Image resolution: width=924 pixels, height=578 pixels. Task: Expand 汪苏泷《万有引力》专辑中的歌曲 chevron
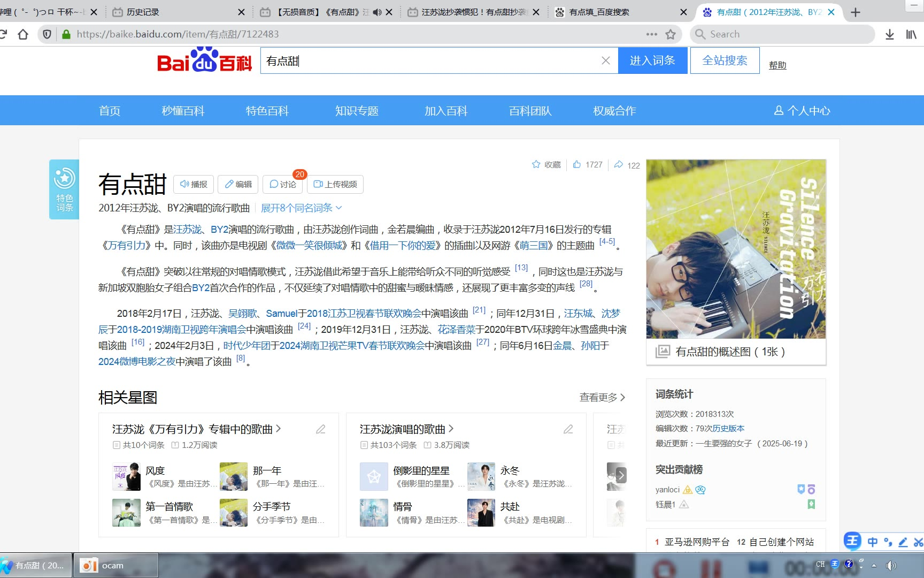tap(278, 429)
